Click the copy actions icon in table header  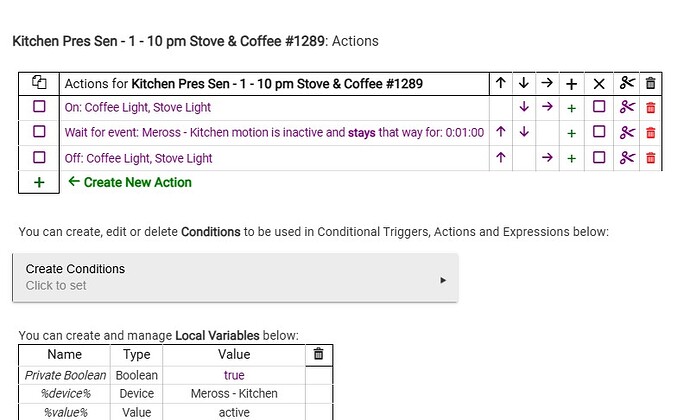click(39, 84)
